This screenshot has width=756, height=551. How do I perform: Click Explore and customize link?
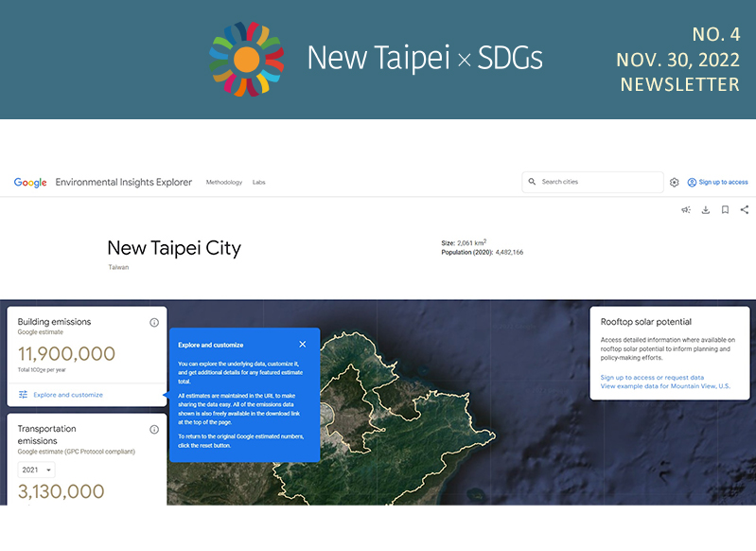pos(68,395)
